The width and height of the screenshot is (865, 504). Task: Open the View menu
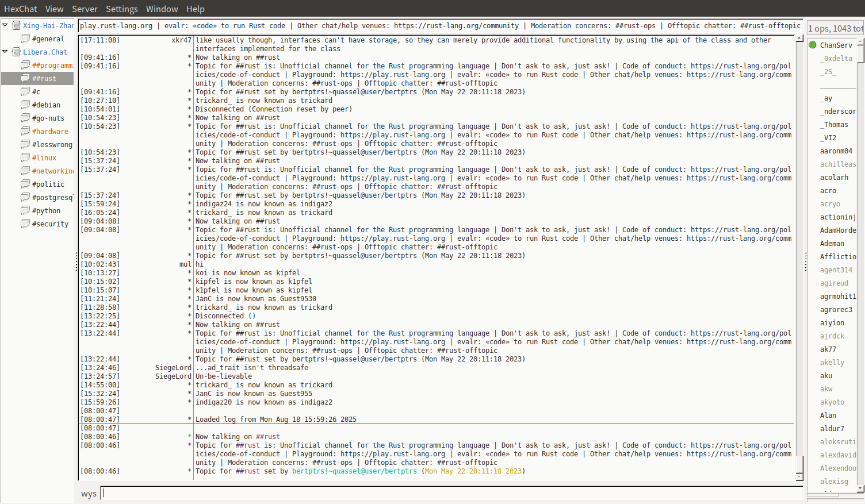(55, 9)
